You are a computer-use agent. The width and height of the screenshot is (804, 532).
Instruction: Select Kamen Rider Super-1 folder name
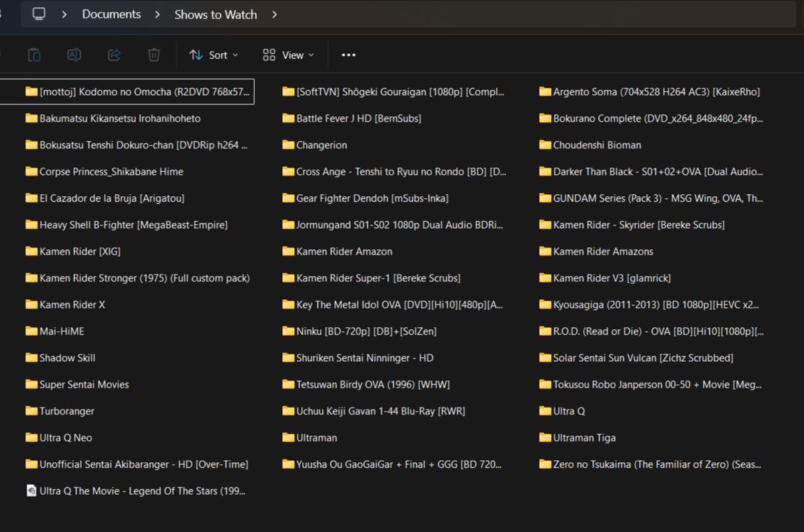(x=378, y=278)
